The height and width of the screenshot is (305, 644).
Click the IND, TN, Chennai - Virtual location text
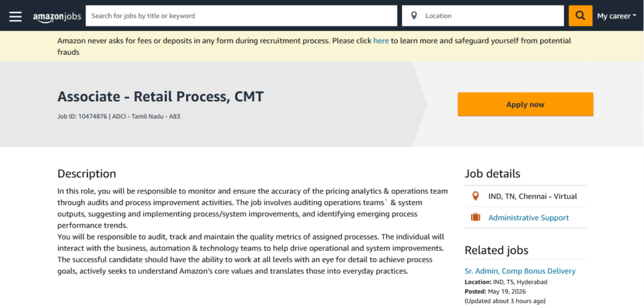click(533, 196)
